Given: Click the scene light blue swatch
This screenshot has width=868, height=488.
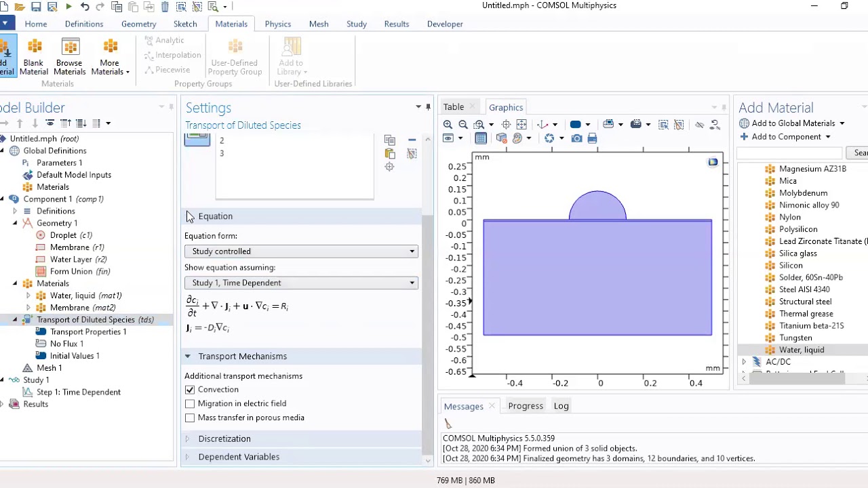Looking at the screenshot, I should click(x=575, y=125).
